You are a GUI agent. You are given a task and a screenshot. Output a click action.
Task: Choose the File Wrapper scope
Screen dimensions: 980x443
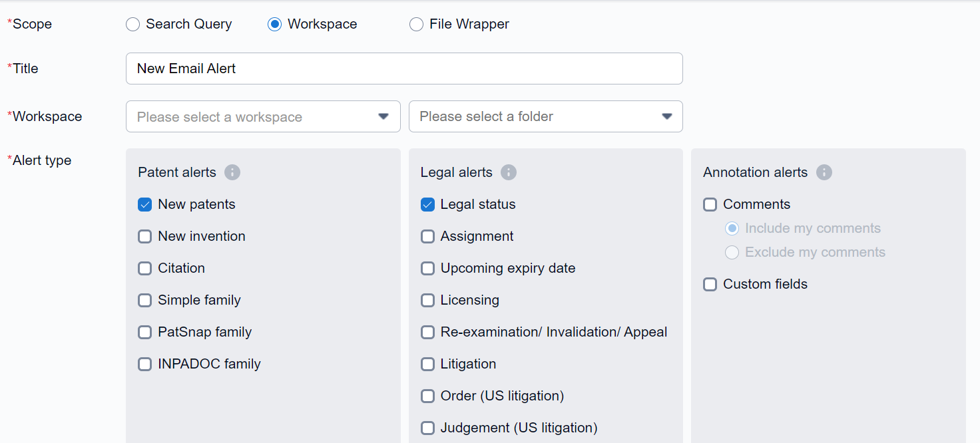pos(416,25)
